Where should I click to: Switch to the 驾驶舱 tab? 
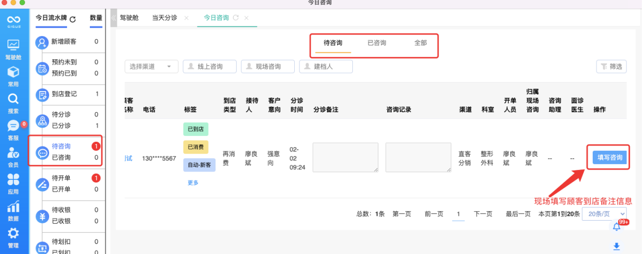click(x=129, y=17)
